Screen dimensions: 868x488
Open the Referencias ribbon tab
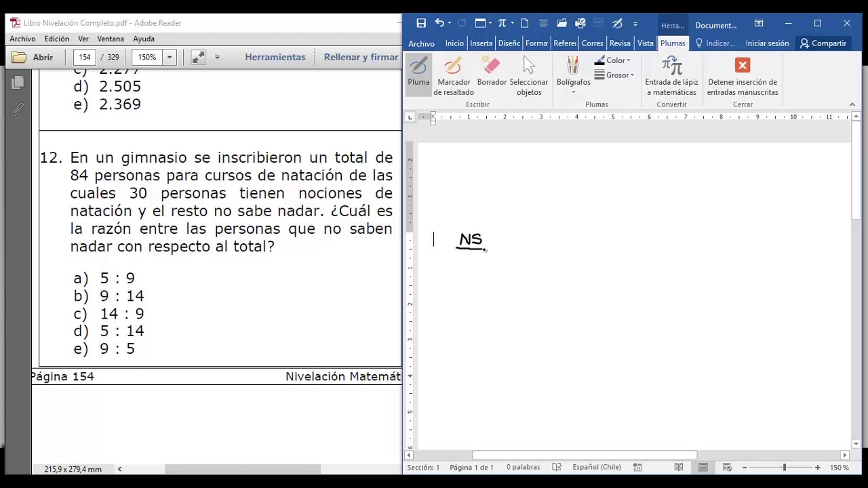click(x=564, y=43)
